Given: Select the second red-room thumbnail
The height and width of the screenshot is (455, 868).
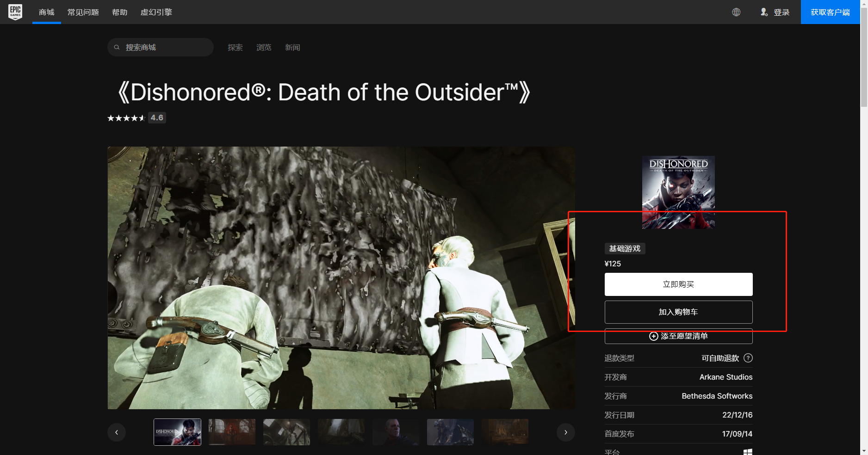Looking at the screenshot, I should click(x=232, y=432).
